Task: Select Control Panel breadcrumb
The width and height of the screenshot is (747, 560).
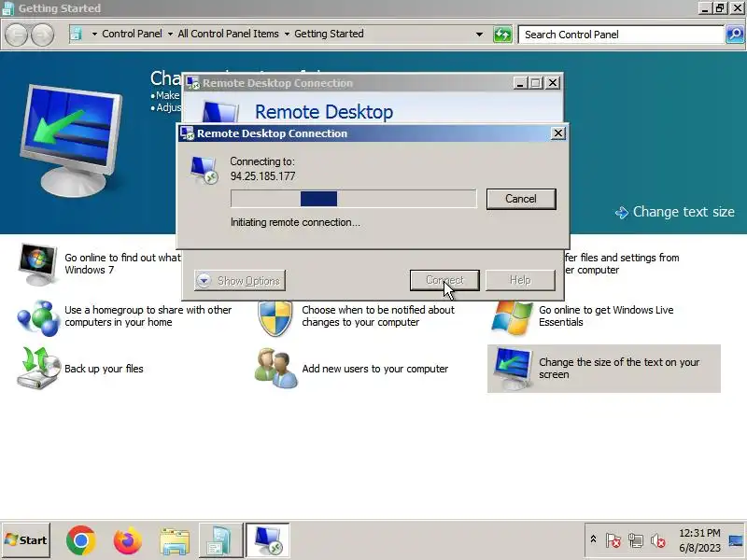Action: [x=132, y=34]
